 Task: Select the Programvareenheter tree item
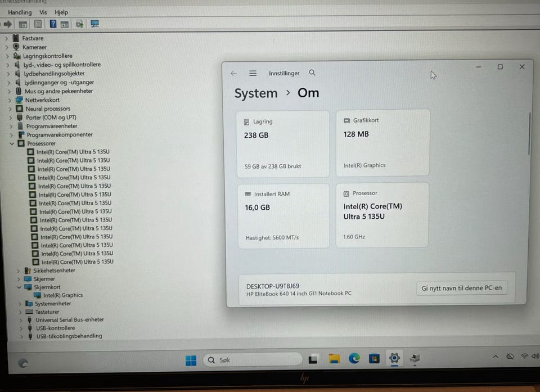[52, 126]
